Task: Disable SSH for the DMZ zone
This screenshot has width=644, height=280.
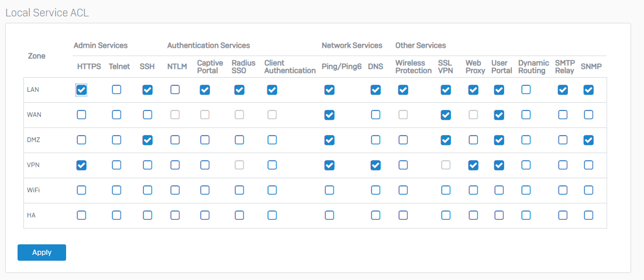Action: (x=147, y=140)
